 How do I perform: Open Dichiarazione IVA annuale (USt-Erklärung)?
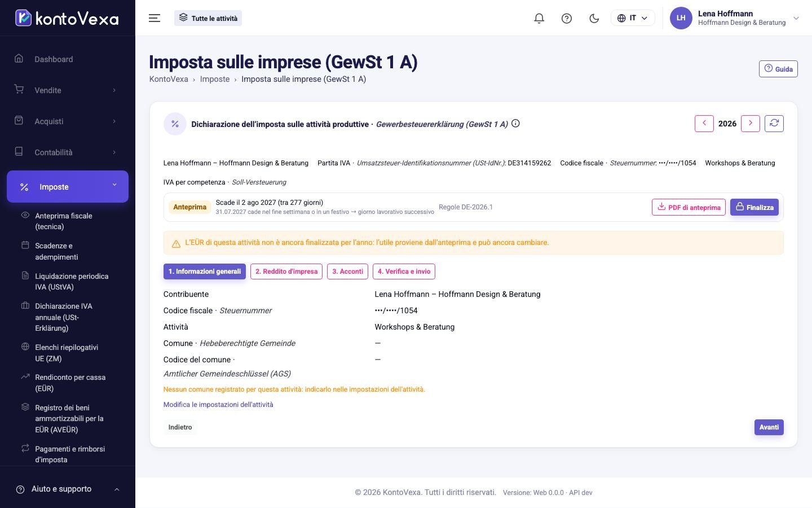[68, 317]
